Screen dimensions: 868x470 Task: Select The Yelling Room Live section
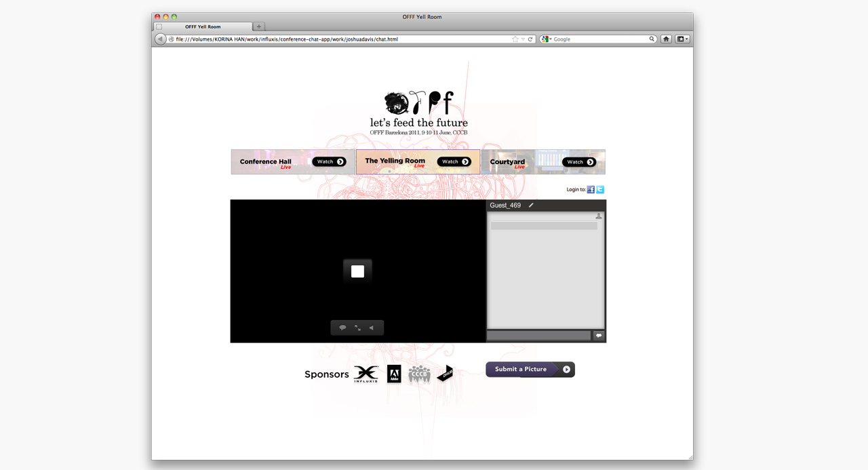coord(395,161)
